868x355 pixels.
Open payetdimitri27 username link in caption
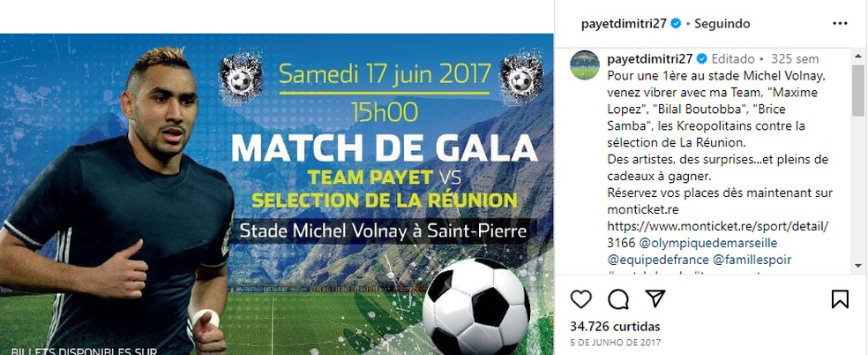[x=650, y=58]
